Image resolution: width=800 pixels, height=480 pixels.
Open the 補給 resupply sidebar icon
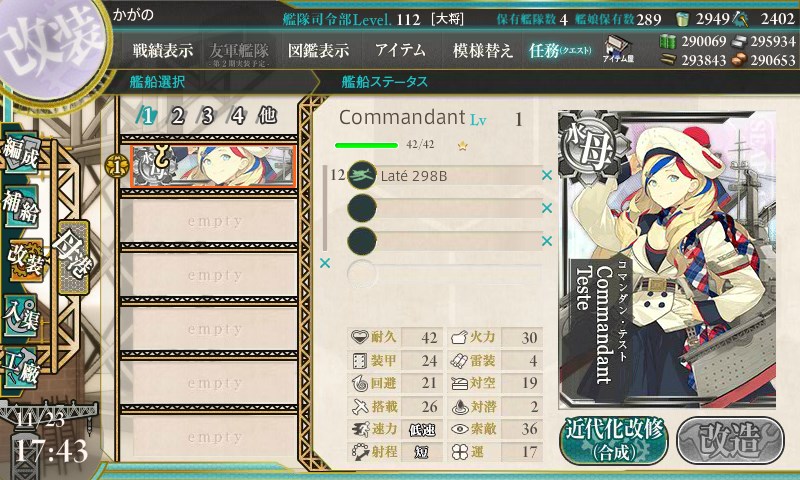click(x=21, y=206)
